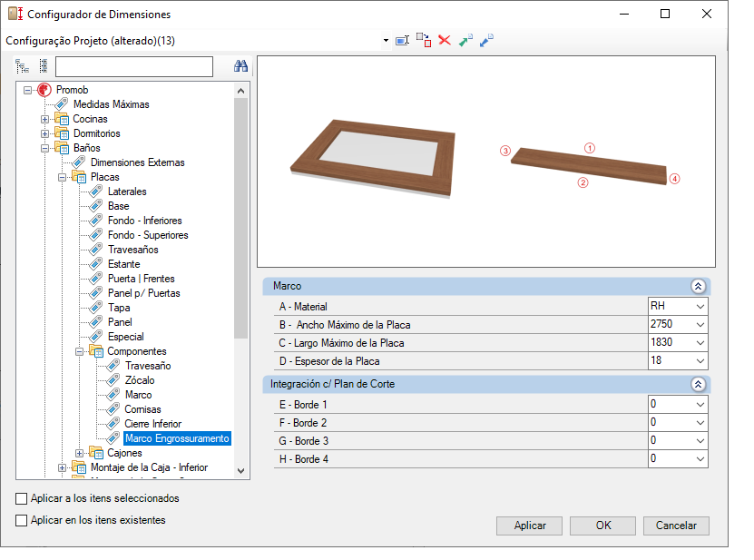Expand Montaje de la Caja - Inferior node
The height and width of the screenshot is (560, 754).
coord(62,467)
